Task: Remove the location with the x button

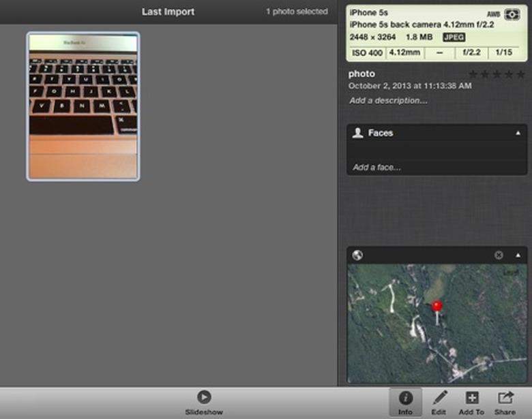Action: click(x=499, y=255)
